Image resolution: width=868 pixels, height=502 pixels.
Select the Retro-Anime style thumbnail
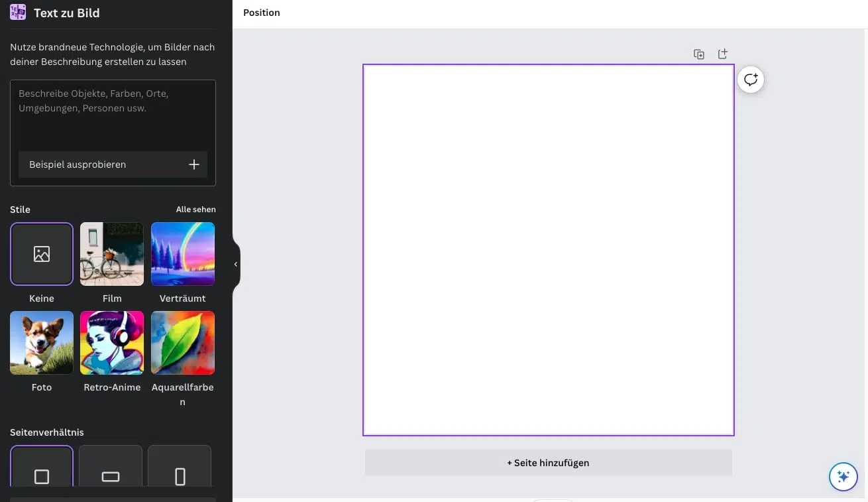click(x=111, y=342)
